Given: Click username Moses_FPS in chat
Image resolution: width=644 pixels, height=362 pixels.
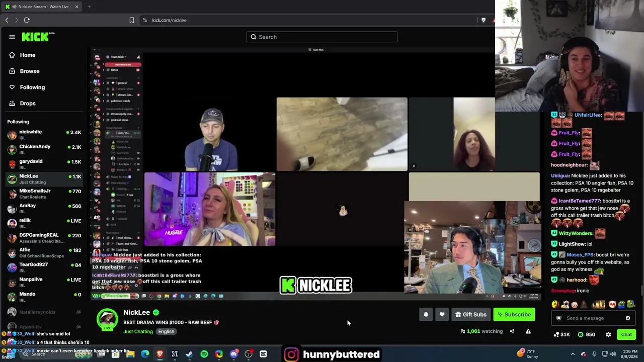Looking at the screenshot, I should 580,255.
